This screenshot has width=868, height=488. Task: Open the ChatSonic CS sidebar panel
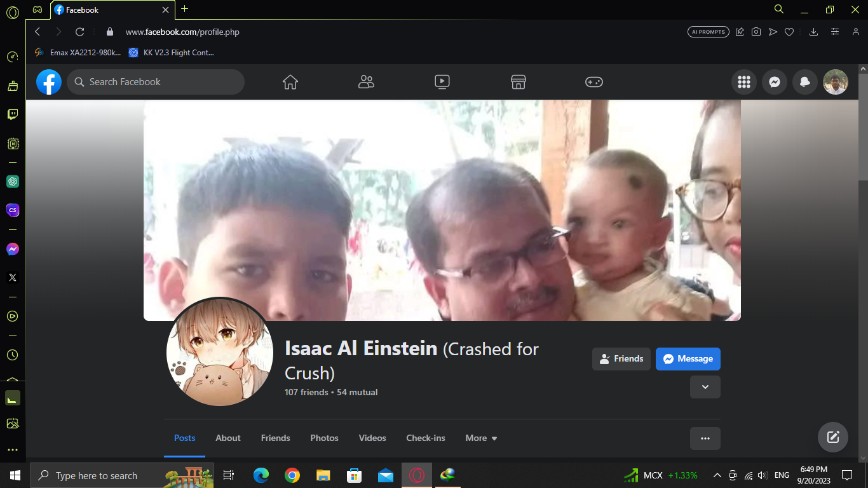tap(13, 210)
